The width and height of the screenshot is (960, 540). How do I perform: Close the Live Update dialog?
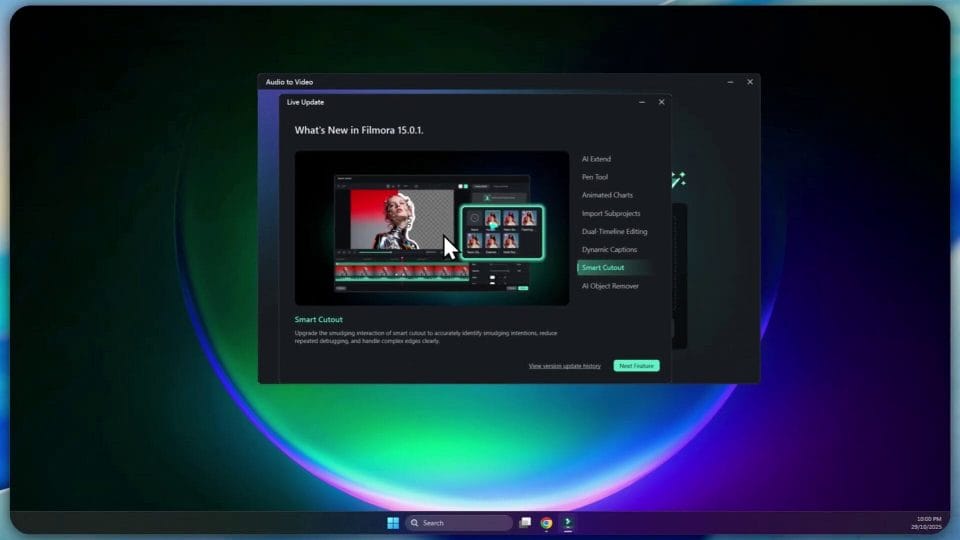(661, 102)
